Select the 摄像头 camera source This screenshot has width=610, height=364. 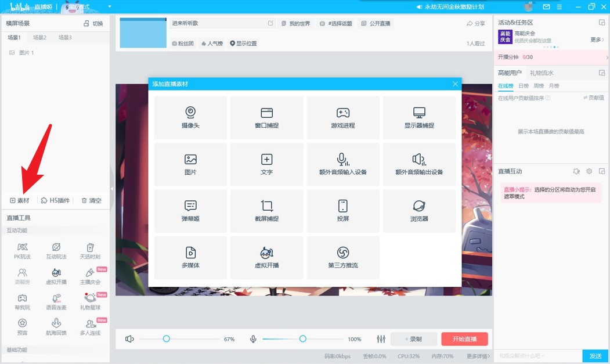point(190,117)
